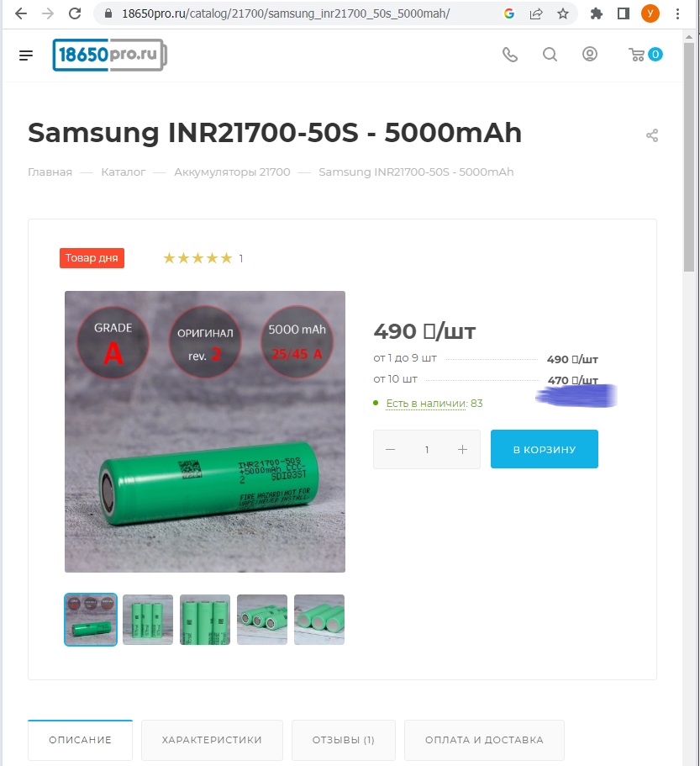Open Chrome three-dot menu
700x766 pixels.
coord(678,13)
